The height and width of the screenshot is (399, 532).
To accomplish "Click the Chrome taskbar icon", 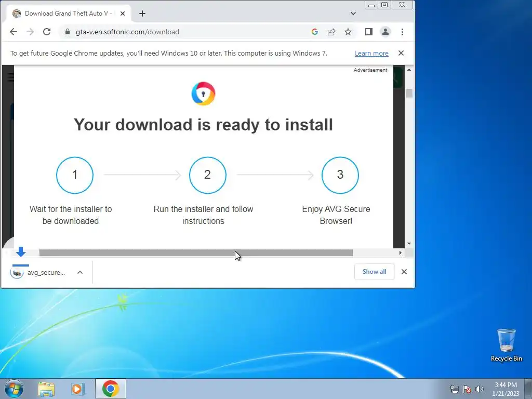I will point(111,389).
